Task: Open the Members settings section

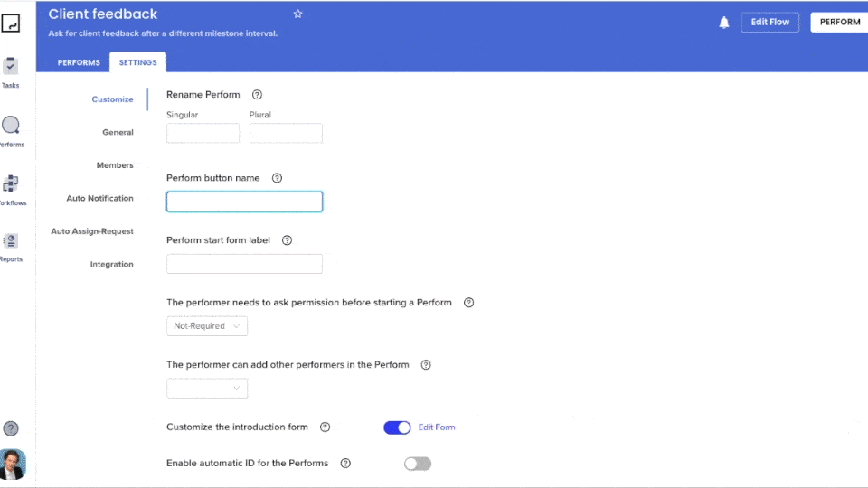Action: tap(115, 165)
